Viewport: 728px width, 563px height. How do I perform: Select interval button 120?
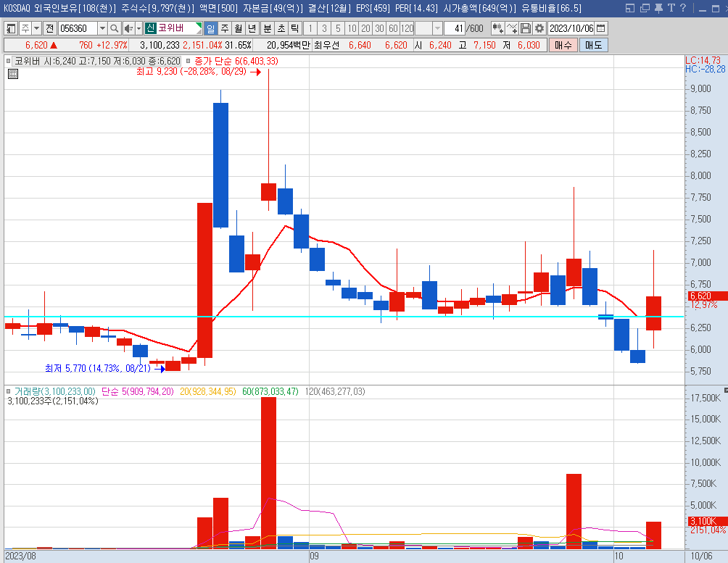tap(408, 28)
